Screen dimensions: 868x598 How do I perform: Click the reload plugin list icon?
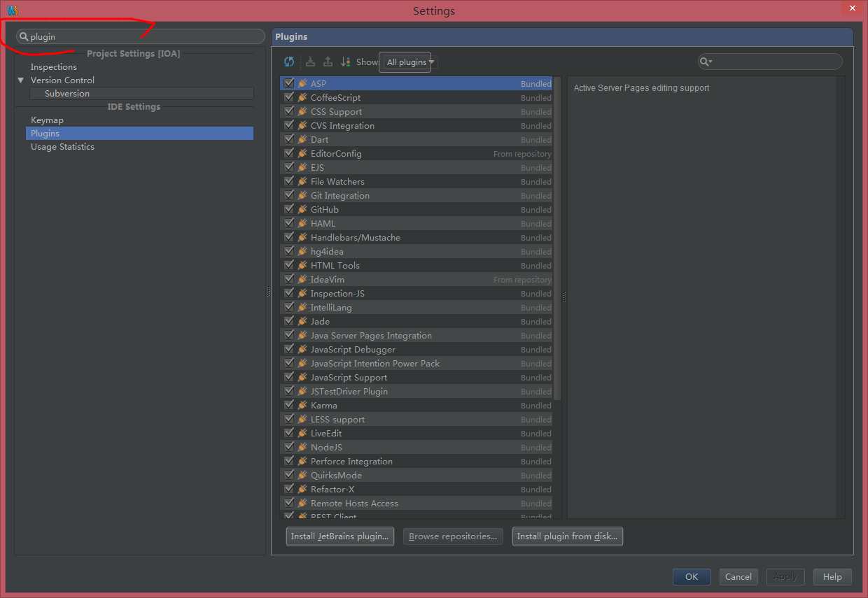pos(289,62)
